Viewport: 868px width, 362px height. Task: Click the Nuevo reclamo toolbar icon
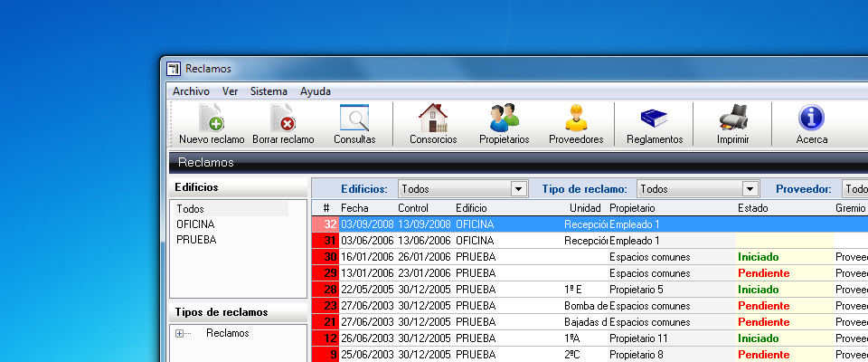click(x=212, y=119)
